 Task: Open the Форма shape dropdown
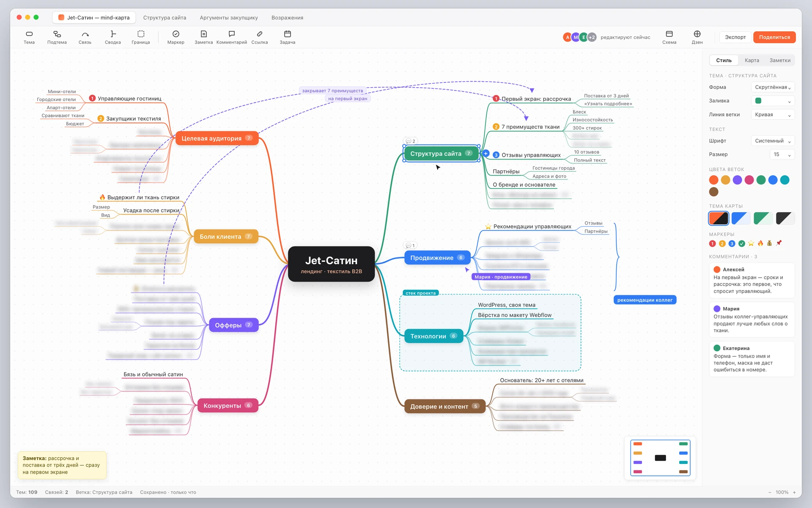tap(773, 87)
